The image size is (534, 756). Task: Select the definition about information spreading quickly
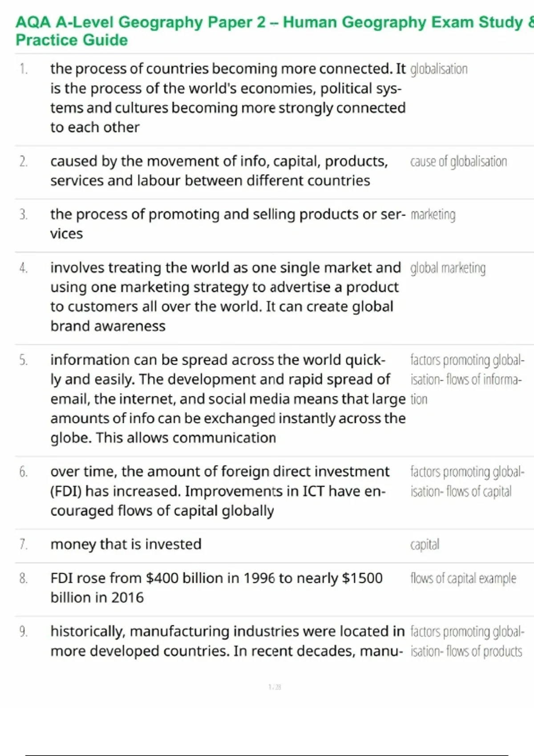point(227,399)
